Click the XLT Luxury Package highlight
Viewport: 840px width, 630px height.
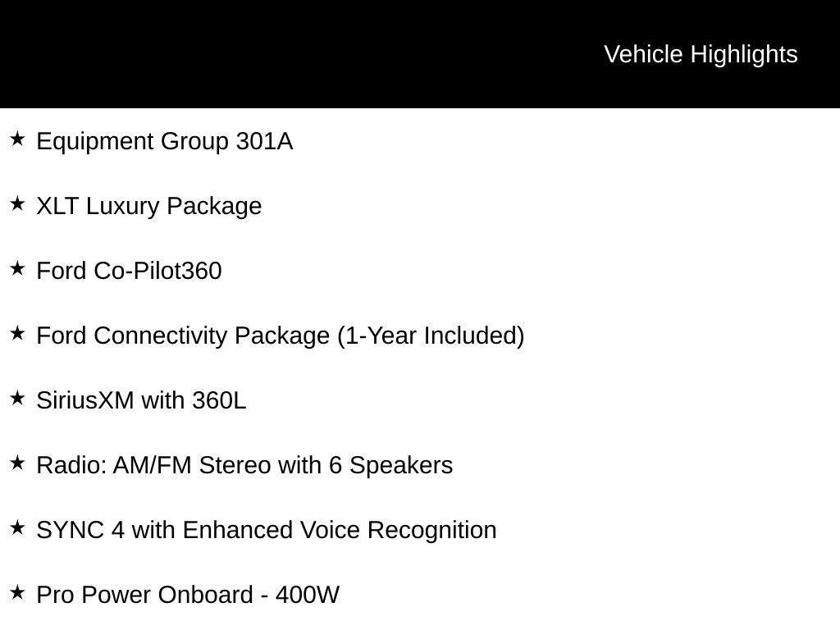(148, 207)
